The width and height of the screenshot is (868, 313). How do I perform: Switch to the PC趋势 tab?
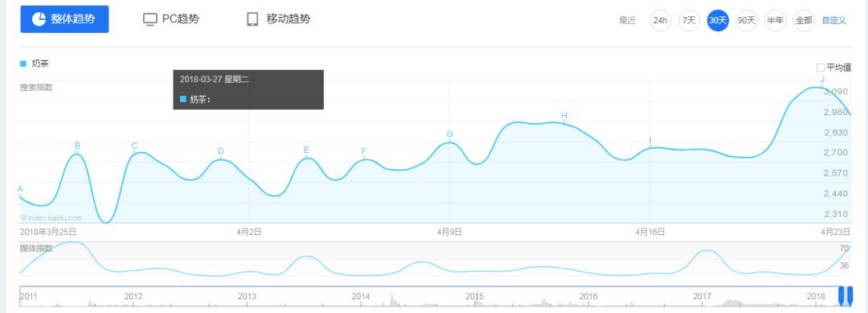coord(171,19)
